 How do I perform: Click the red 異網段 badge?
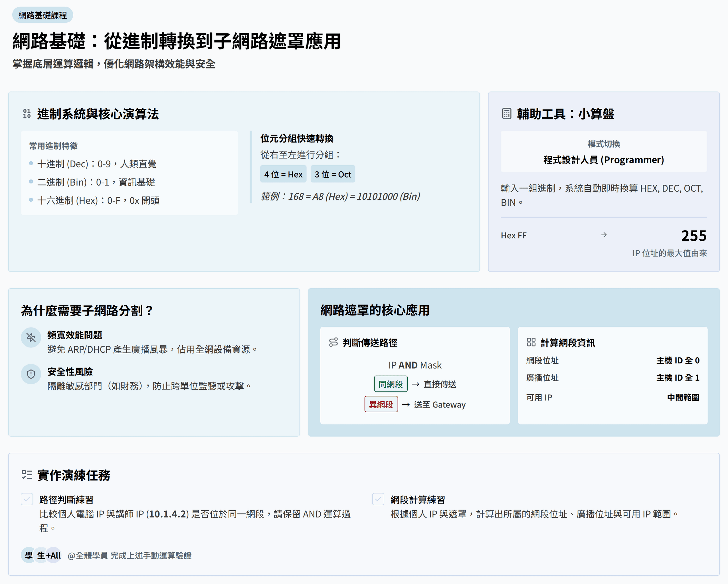381,404
